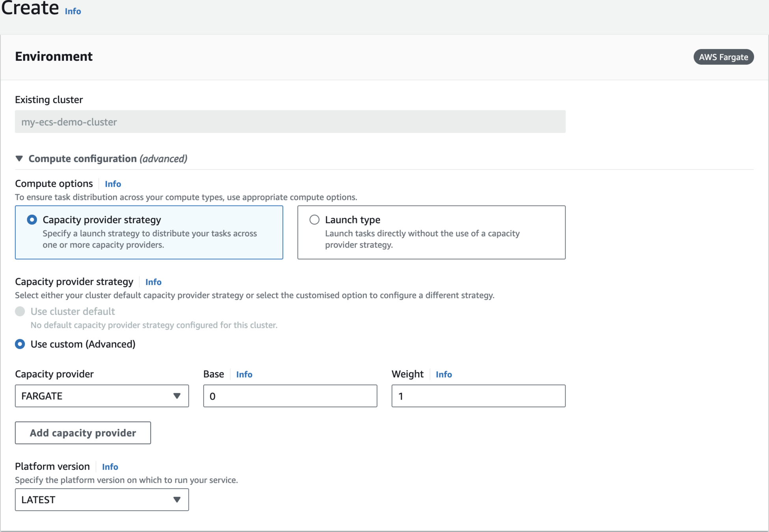
Task: Select Capacity provider strategy radio option
Action: pos(32,220)
